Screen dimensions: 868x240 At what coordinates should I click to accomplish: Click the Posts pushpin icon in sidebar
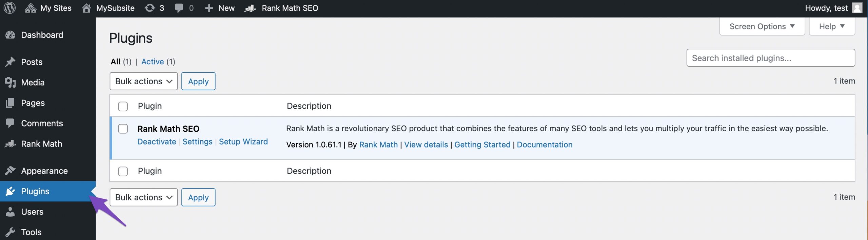tap(10, 62)
